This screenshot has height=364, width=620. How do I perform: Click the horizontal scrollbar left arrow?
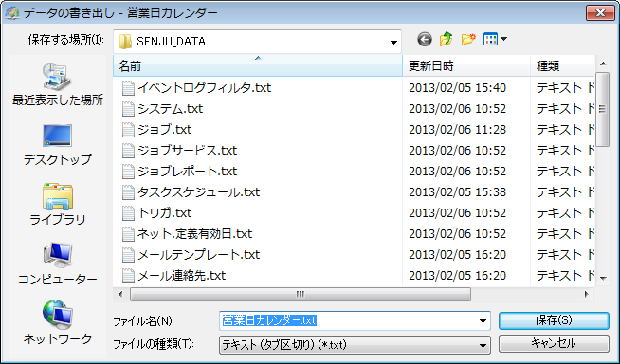[121, 295]
